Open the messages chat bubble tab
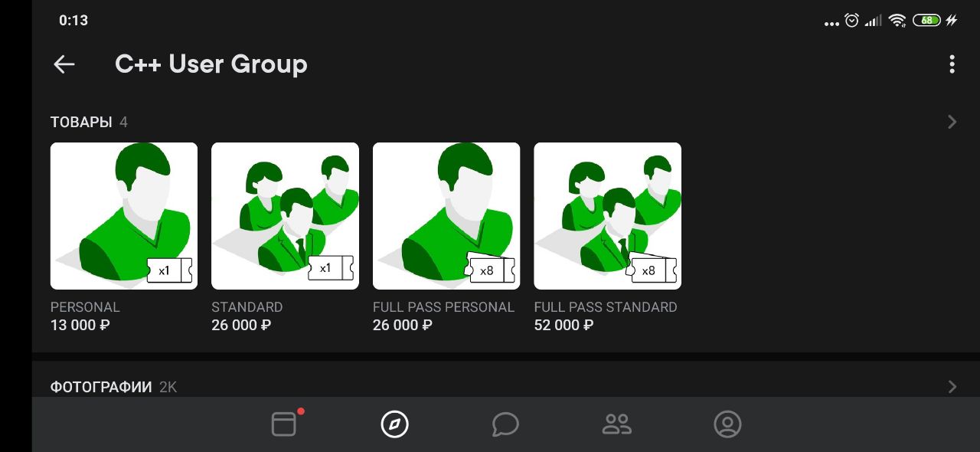Screen dimensions: 980x452 pyautogui.click(x=505, y=424)
